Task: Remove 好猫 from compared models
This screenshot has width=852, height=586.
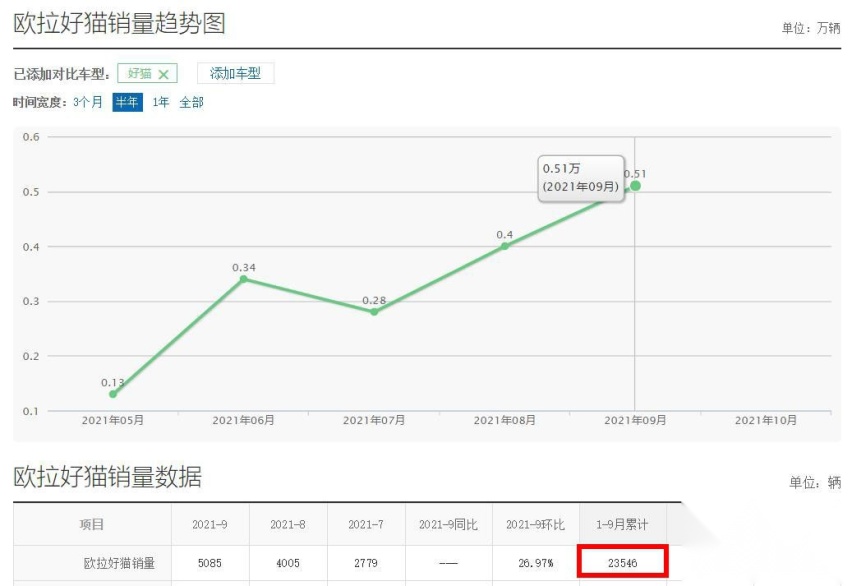Action: tap(164, 74)
